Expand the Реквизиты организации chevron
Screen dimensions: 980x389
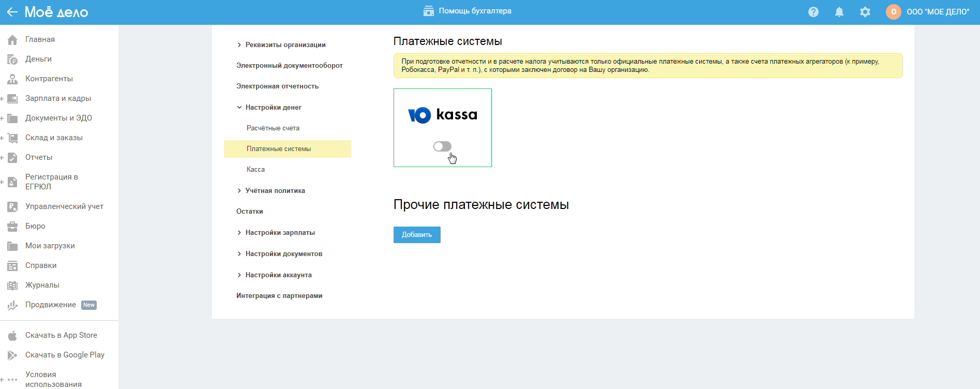tap(239, 45)
